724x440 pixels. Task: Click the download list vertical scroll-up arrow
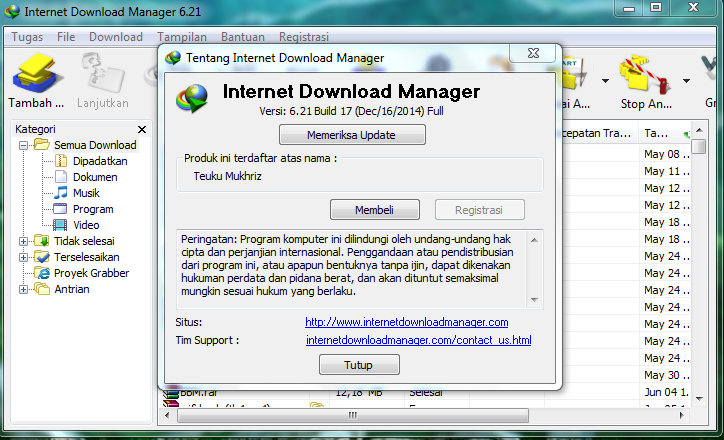pos(699,130)
